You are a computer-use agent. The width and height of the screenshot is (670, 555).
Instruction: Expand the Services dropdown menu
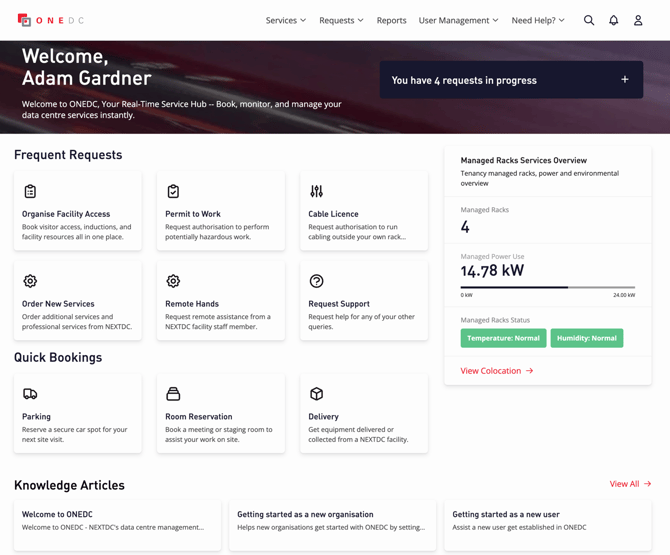click(286, 20)
